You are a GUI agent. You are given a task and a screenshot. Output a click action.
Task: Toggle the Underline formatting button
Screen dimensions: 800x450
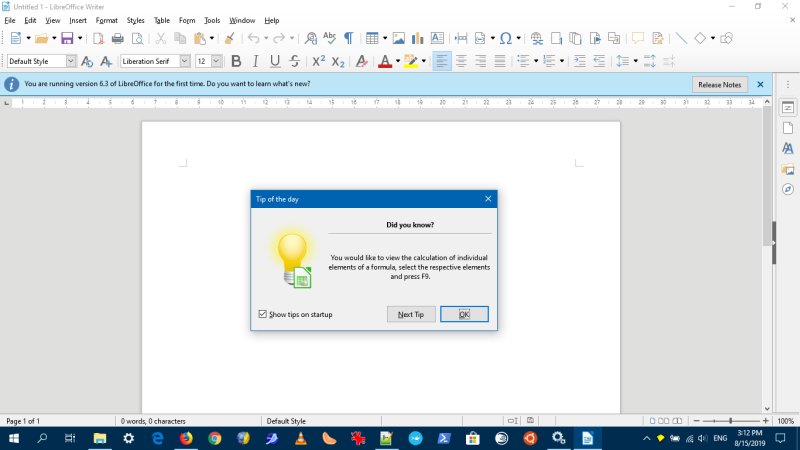[275, 61]
